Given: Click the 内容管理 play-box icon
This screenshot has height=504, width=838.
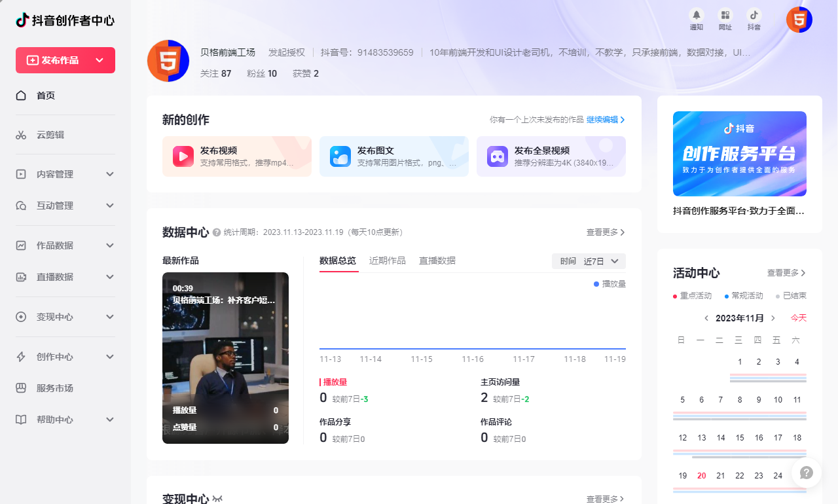Looking at the screenshot, I should 21,174.
